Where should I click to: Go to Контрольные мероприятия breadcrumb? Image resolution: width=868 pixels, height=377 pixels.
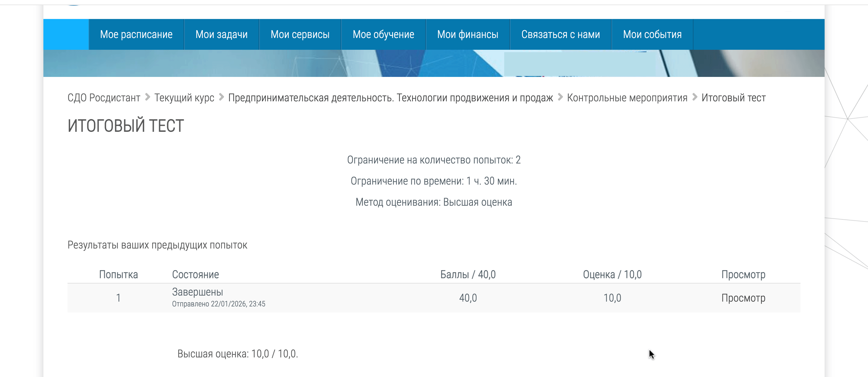coord(627,98)
